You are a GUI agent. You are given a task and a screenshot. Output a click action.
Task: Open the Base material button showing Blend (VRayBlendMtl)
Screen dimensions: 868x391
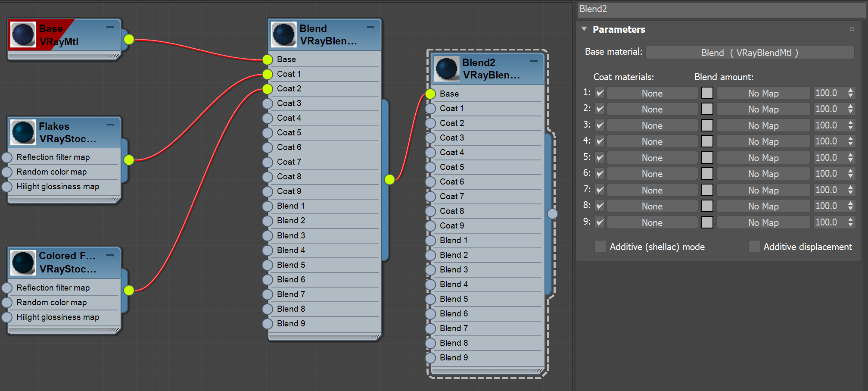point(750,52)
